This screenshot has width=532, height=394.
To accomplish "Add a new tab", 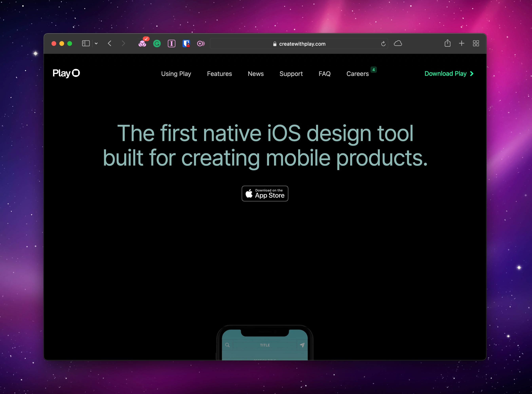I will 462,43.
